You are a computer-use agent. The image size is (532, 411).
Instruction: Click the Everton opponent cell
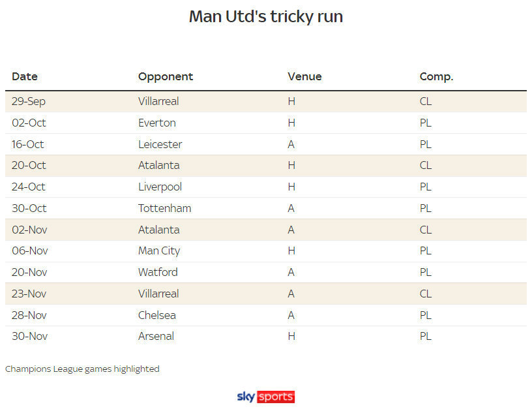157,123
